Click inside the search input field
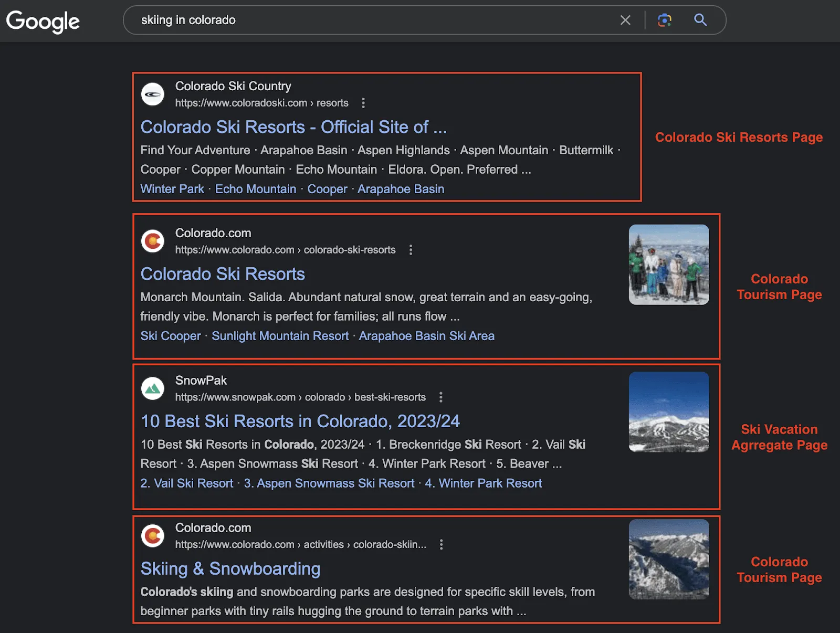The width and height of the screenshot is (840, 633). [367, 20]
